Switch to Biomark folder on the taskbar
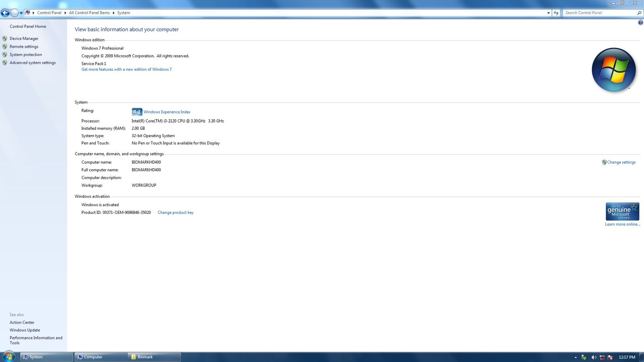Screen dimensions: 644x362 pos(154,357)
